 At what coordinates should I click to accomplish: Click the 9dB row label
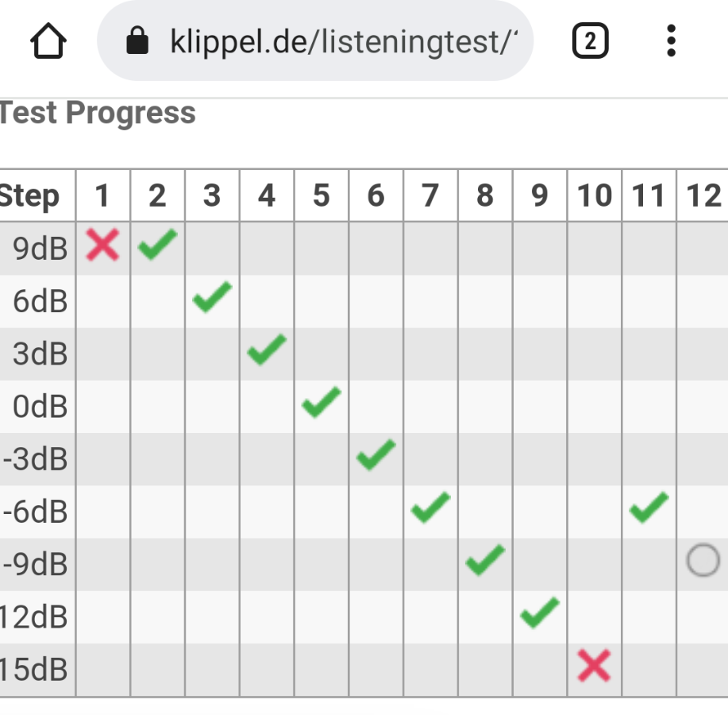[40, 249]
